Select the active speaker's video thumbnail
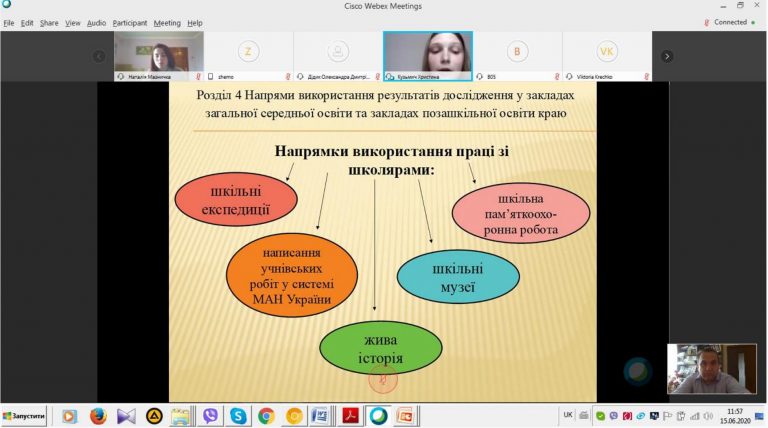 coord(428,56)
